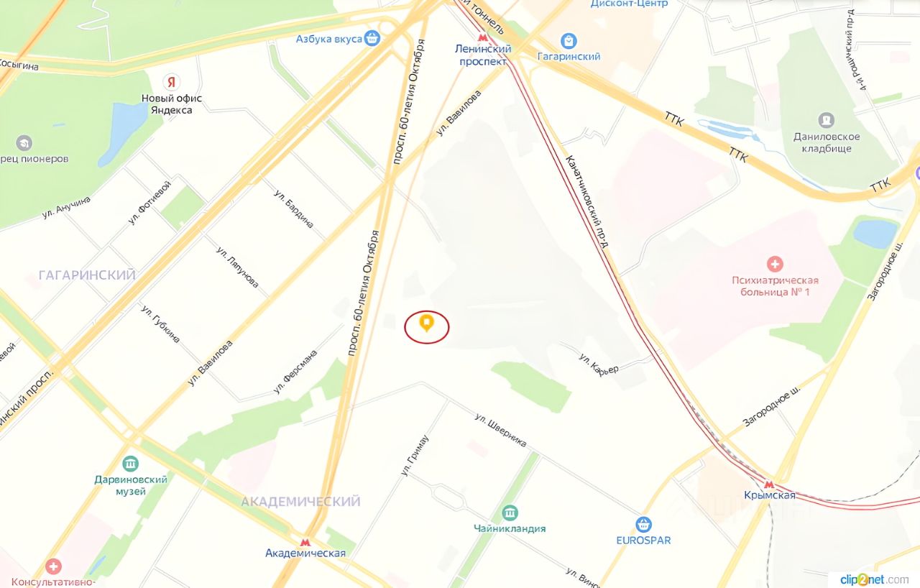Click the Гагаринский shopping mall icon
This screenshot has height=588, width=920.
(569, 42)
